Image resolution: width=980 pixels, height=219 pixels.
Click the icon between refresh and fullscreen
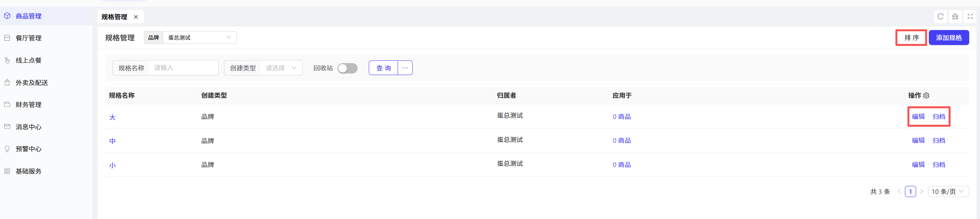(955, 17)
